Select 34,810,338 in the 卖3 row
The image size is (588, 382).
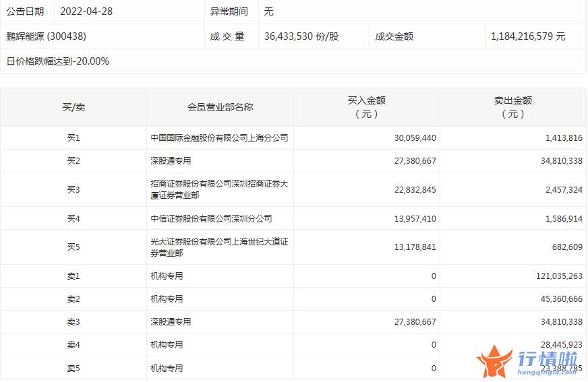click(562, 322)
